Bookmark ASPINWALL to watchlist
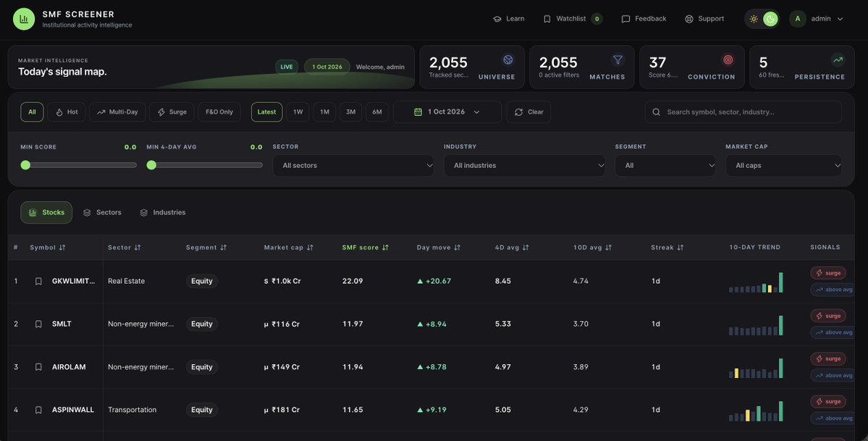868x441 pixels. (38, 410)
